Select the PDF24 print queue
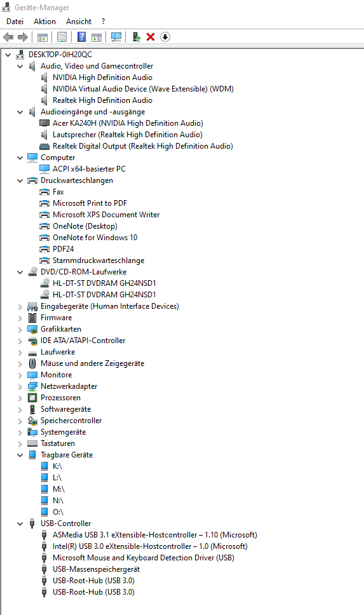 [63, 248]
